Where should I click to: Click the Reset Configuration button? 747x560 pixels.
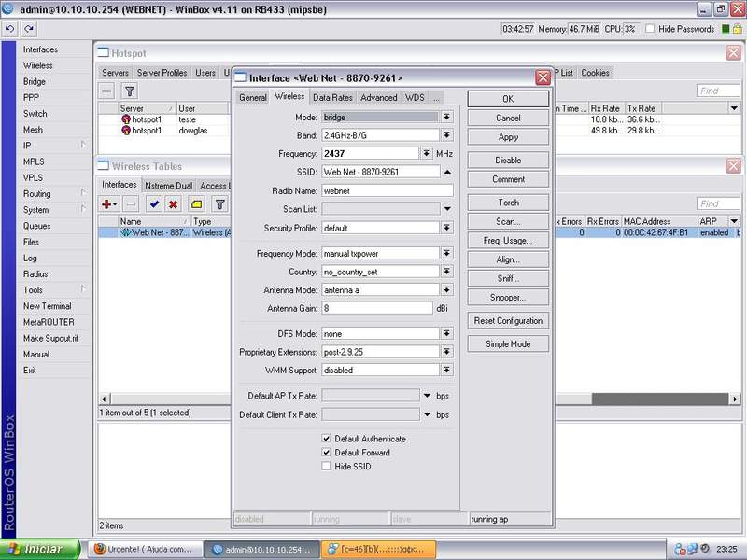508,320
